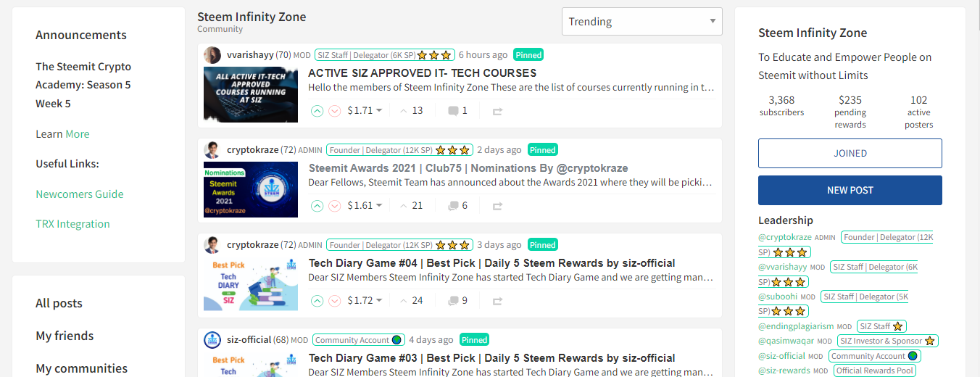Open comments on IT-TECH COURSES post
Screen dimensions: 980x377
point(457,111)
